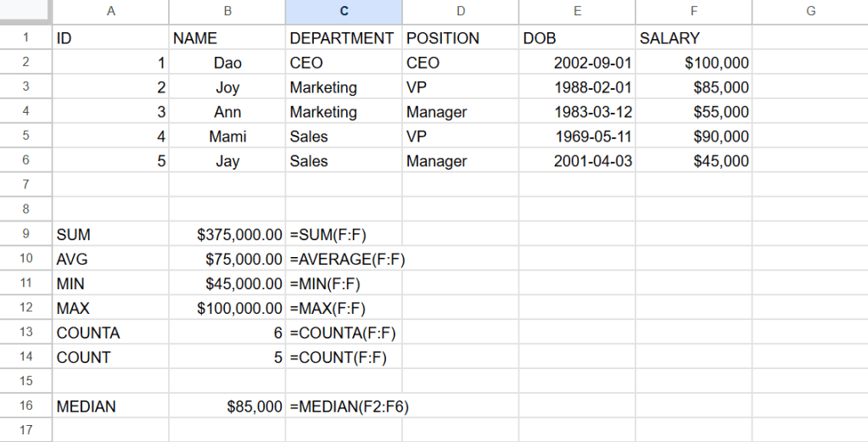
Task: Select the name Mami cell
Action: 227,137
